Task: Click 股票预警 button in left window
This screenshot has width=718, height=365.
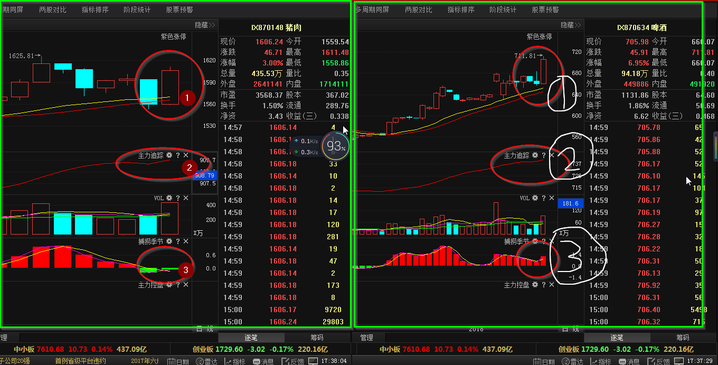Action: [x=180, y=10]
